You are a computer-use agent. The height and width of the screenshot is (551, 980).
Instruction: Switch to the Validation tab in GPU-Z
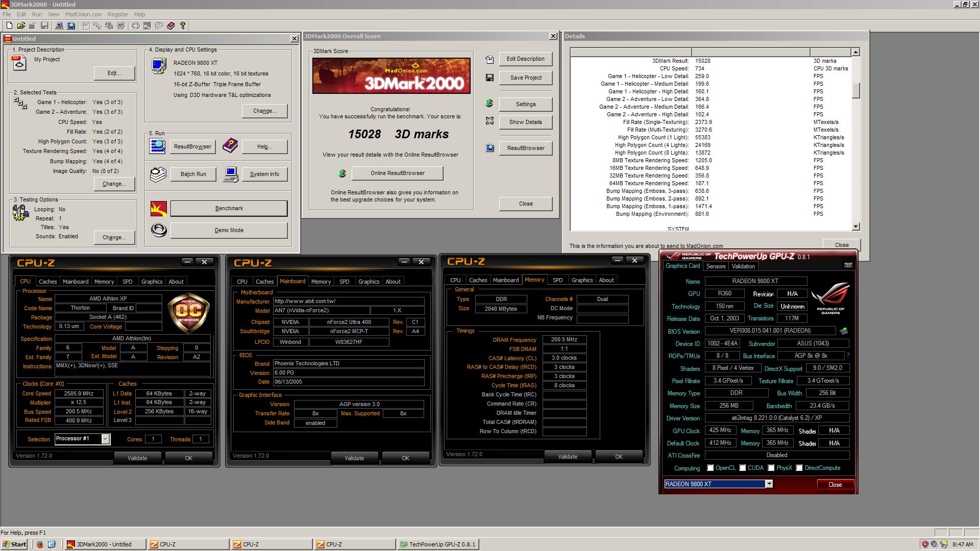743,266
